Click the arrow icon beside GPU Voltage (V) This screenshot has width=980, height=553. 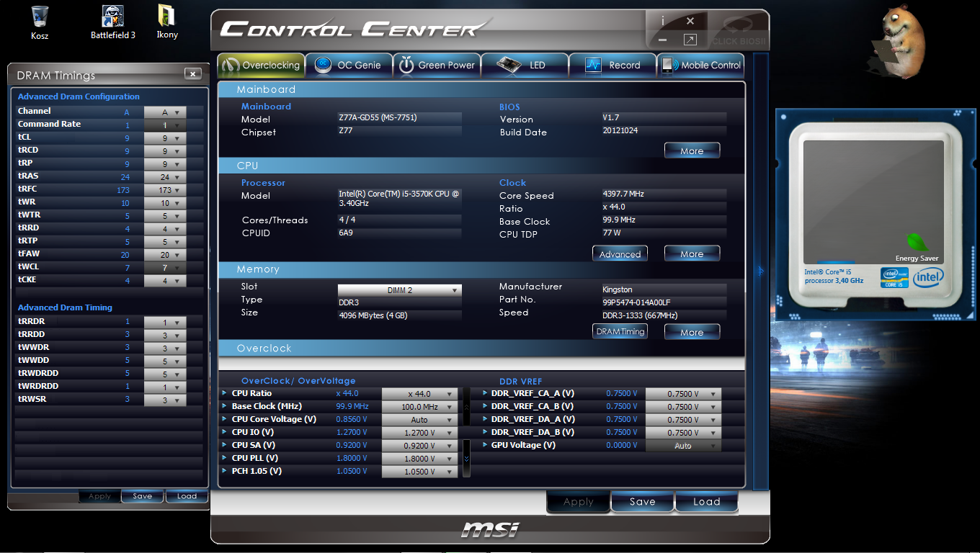(x=485, y=445)
